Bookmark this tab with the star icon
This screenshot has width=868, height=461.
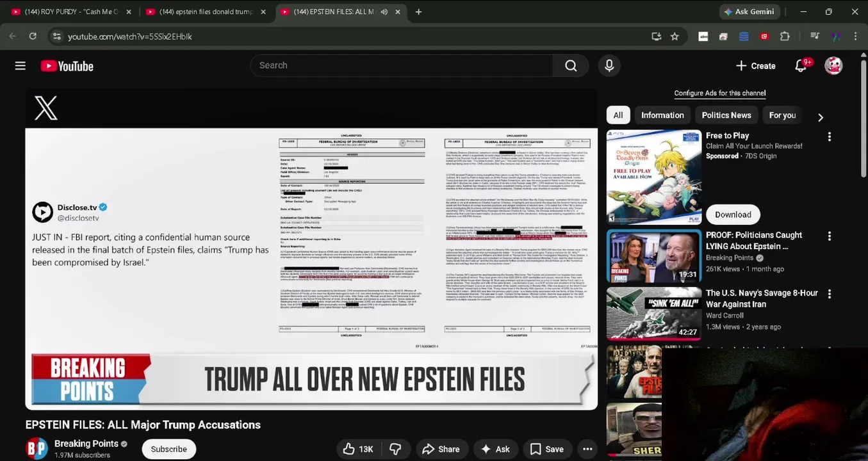coord(675,36)
